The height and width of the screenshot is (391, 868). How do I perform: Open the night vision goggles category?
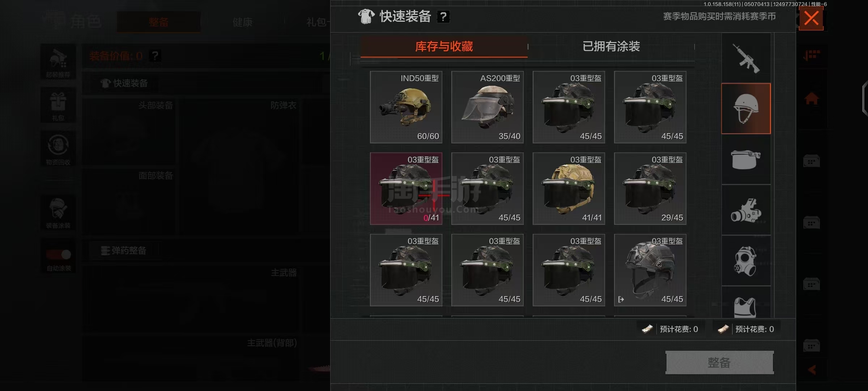click(746, 210)
